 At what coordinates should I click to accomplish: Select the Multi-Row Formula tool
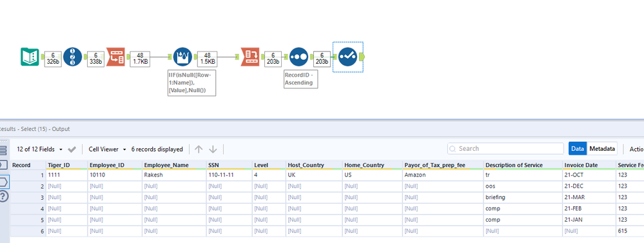tap(182, 57)
